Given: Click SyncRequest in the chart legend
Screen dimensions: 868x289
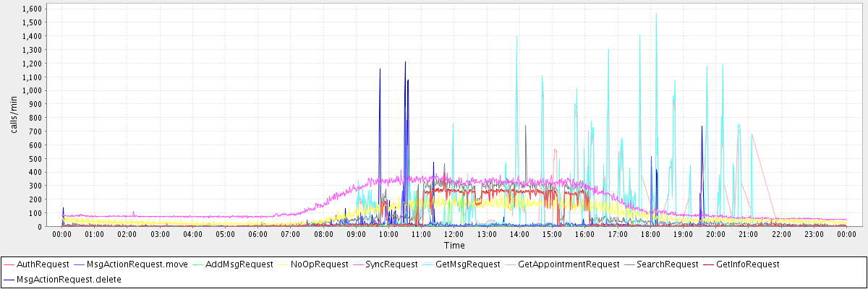Looking at the screenshot, I should (x=392, y=264).
